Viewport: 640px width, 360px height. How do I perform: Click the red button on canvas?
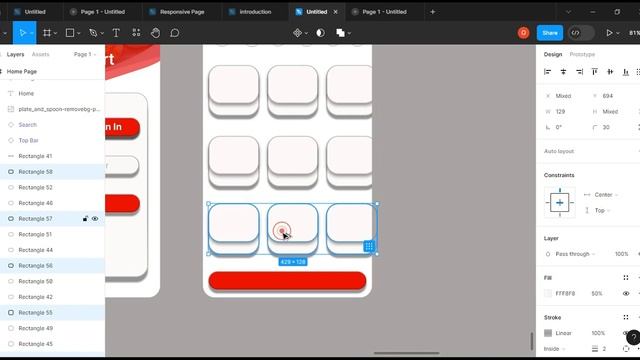(x=287, y=281)
